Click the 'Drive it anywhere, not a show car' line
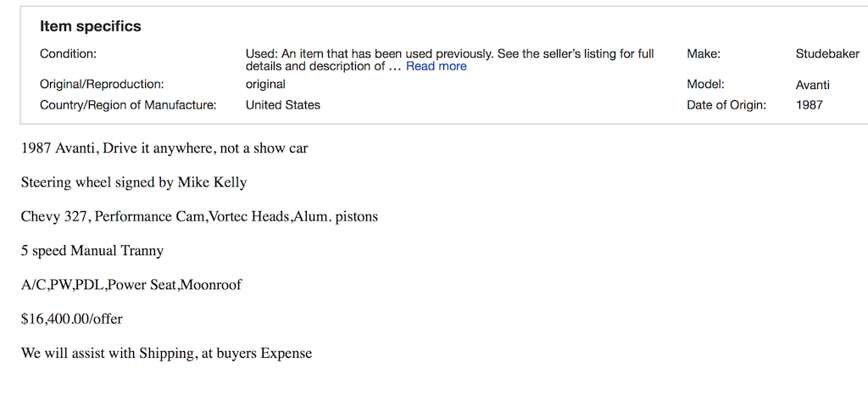This screenshot has width=868, height=413. (164, 148)
